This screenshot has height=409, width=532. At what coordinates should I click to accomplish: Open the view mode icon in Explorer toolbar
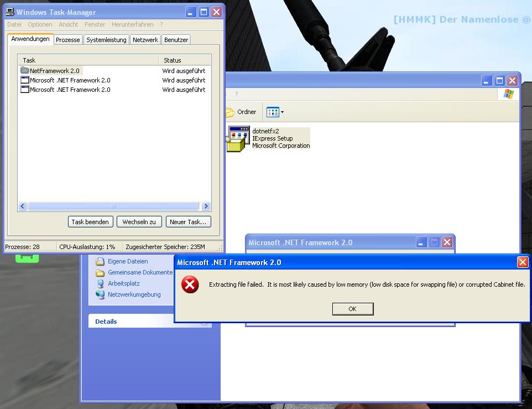pyautogui.click(x=273, y=112)
